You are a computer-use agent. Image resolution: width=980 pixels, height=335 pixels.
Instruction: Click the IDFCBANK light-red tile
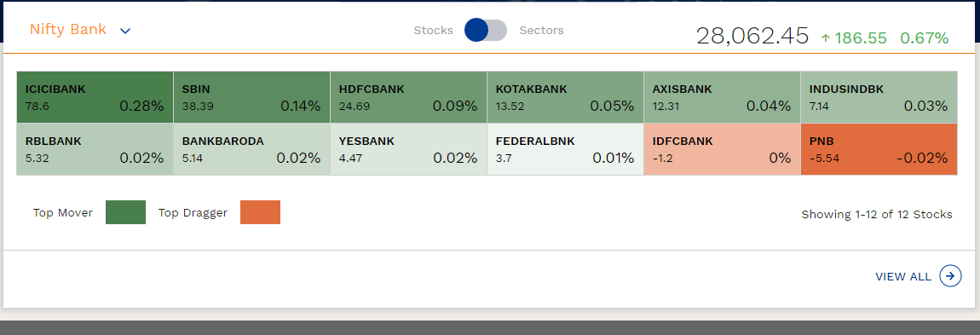pyautogui.click(x=722, y=149)
